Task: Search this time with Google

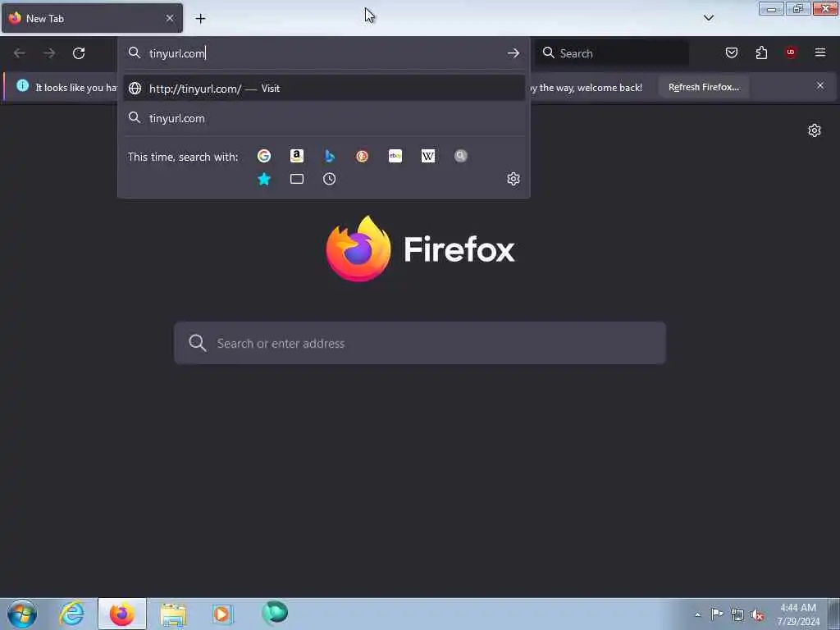Action: tap(263, 156)
